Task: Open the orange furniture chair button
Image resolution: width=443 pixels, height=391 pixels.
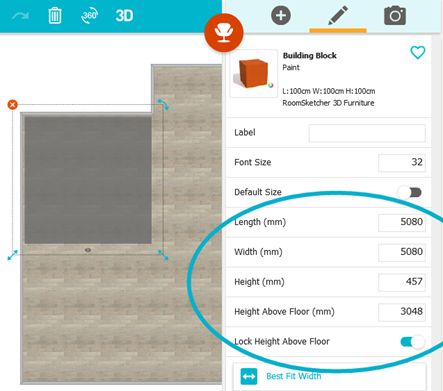Action: click(224, 32)
